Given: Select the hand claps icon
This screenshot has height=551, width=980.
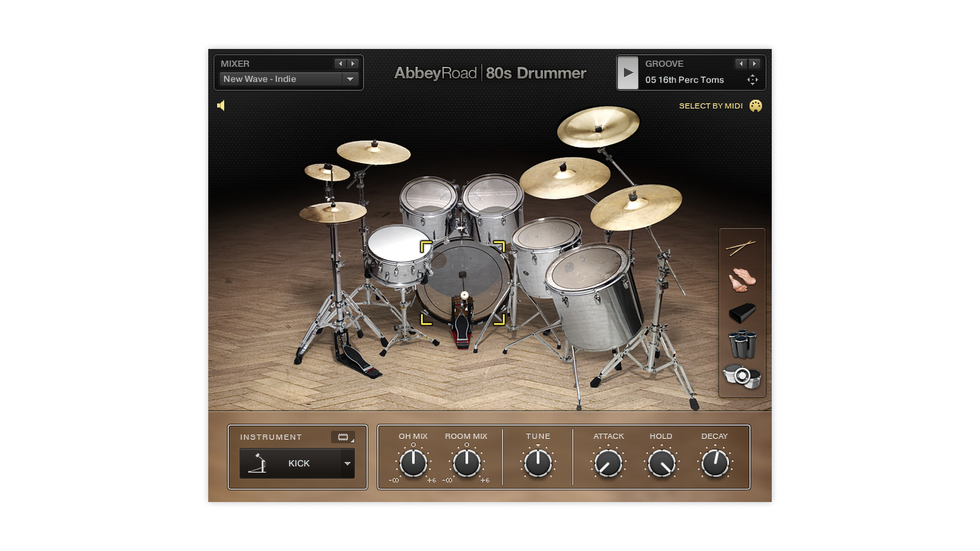Looking at the screenshot, I should tap(742, 280).
